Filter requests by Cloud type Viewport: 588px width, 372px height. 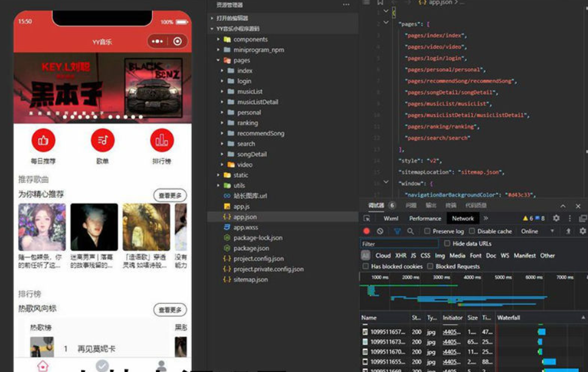coord(383,255)
